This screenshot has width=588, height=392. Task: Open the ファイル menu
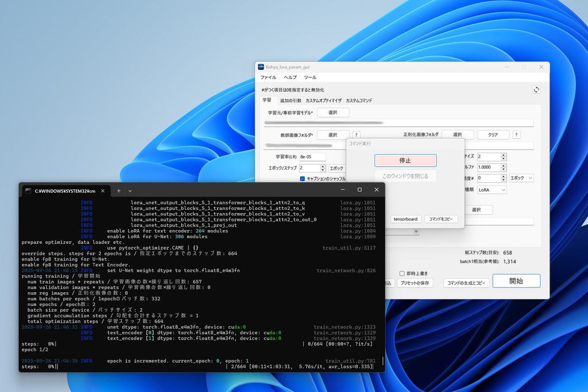(268, 77)
